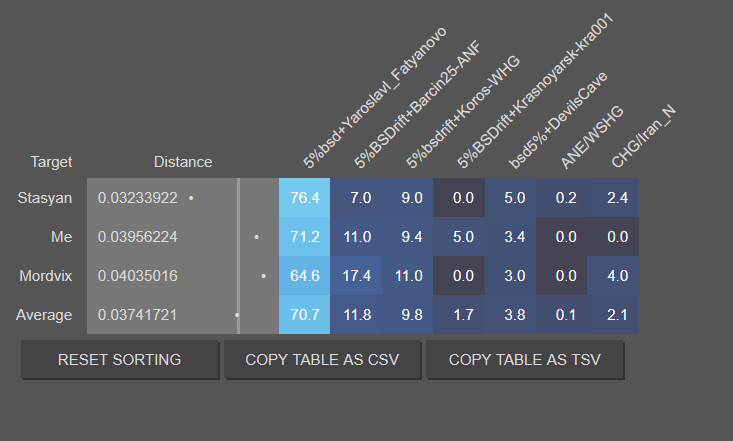The width and height of the screenshot is (733, 441).
Task: Select the Stasyan target row label
Action: coord(45,198)
